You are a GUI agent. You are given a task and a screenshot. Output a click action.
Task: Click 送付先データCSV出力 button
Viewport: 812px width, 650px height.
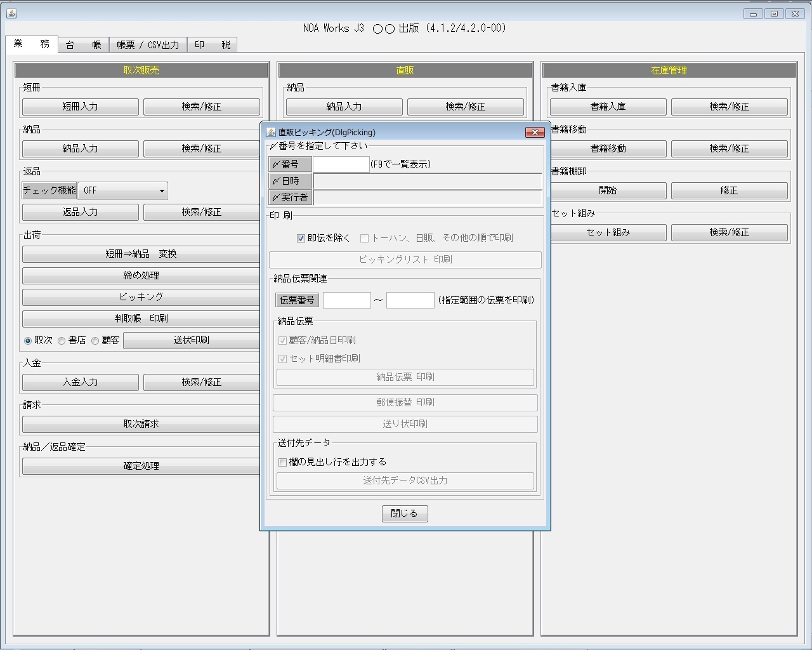(405, 481)
